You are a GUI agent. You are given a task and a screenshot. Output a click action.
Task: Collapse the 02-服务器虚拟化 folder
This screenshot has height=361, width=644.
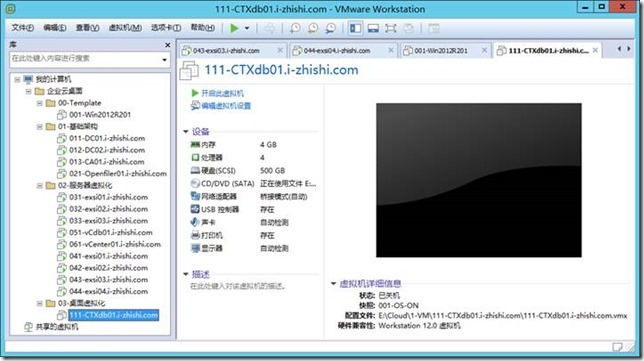pyautogui.click(x=39, y=186)
